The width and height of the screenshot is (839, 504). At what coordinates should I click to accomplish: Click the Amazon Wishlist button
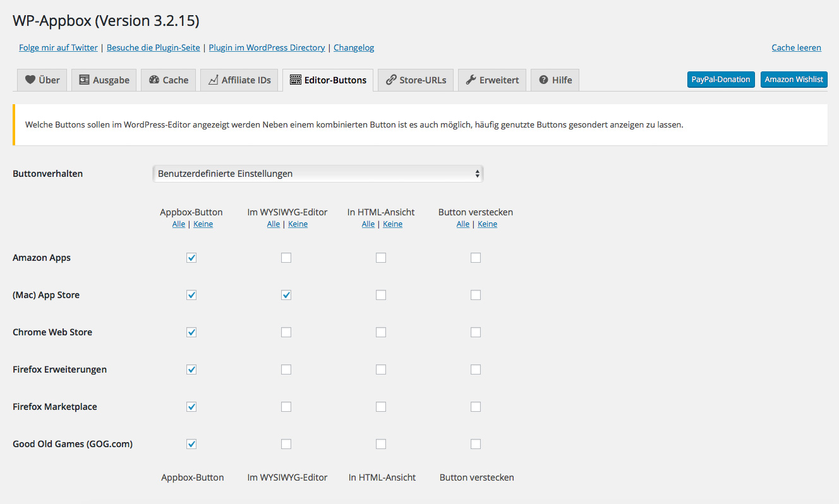(x=794, y=80)
